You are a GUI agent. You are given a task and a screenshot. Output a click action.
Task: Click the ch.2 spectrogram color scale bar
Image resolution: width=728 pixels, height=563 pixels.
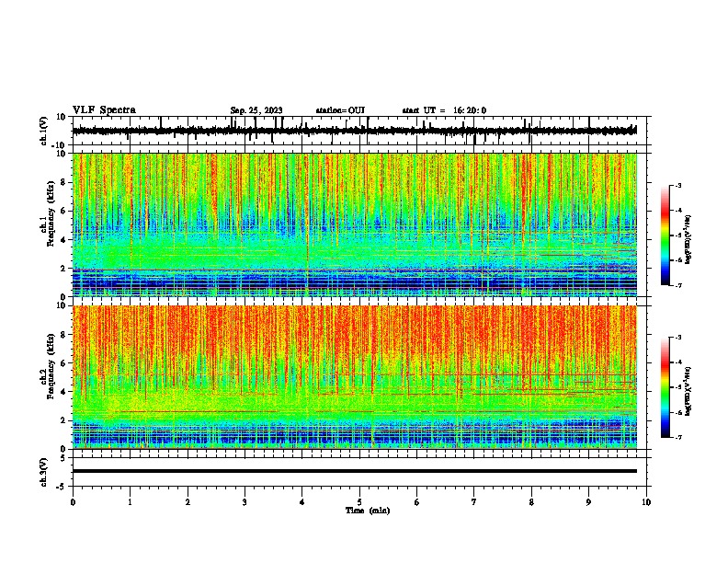point(665,387)
